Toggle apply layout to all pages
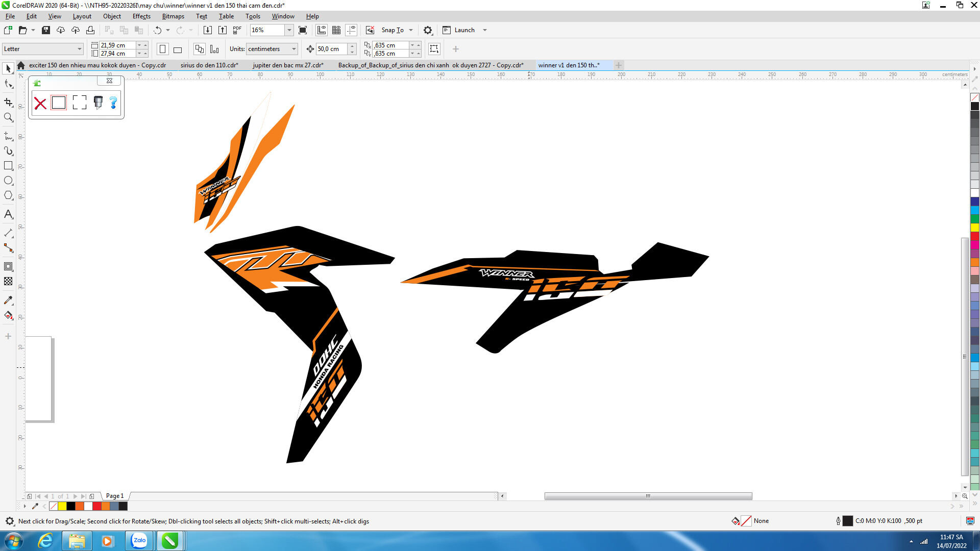This screenshot has width=980, height=551. click(200, 49)
